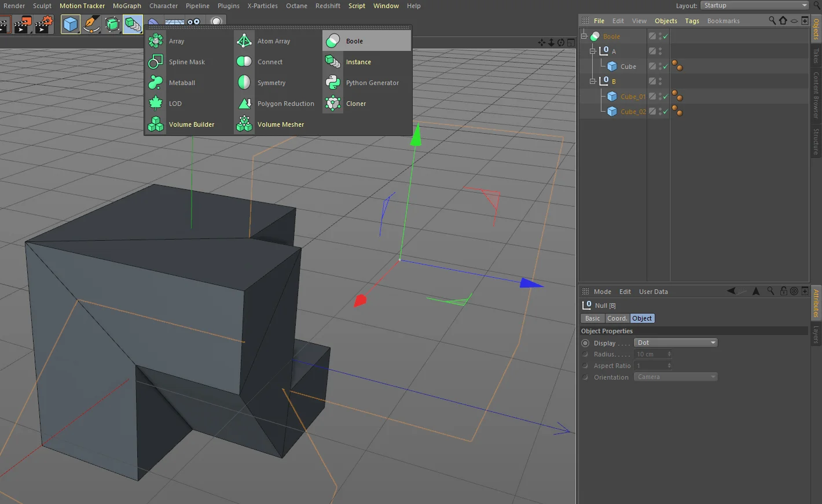
Task: Search in the Object Manager
Action: 772,20
